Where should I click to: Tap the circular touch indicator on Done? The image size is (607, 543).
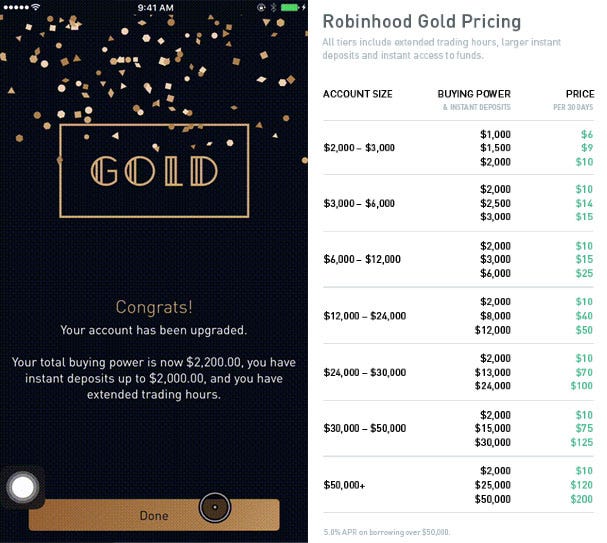coord(215,507)
